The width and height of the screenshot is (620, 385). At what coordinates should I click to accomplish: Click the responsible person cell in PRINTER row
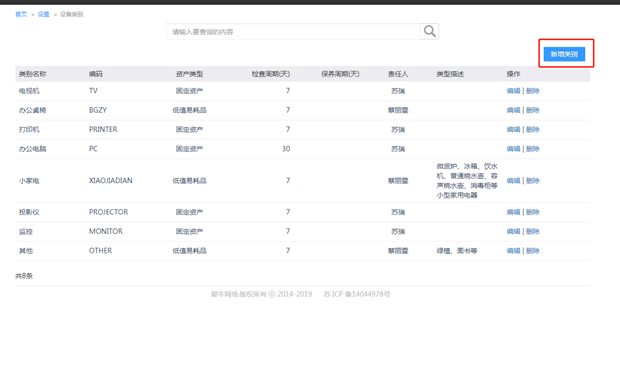pos(398,130)
